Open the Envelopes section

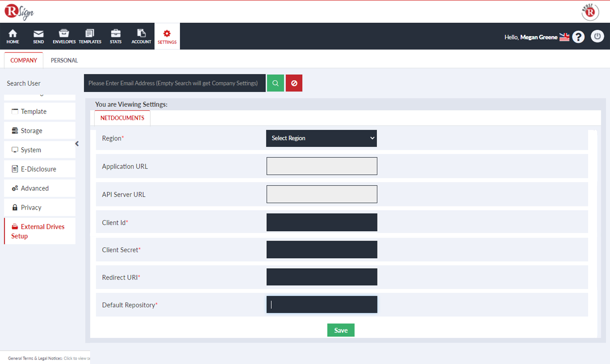64,36
